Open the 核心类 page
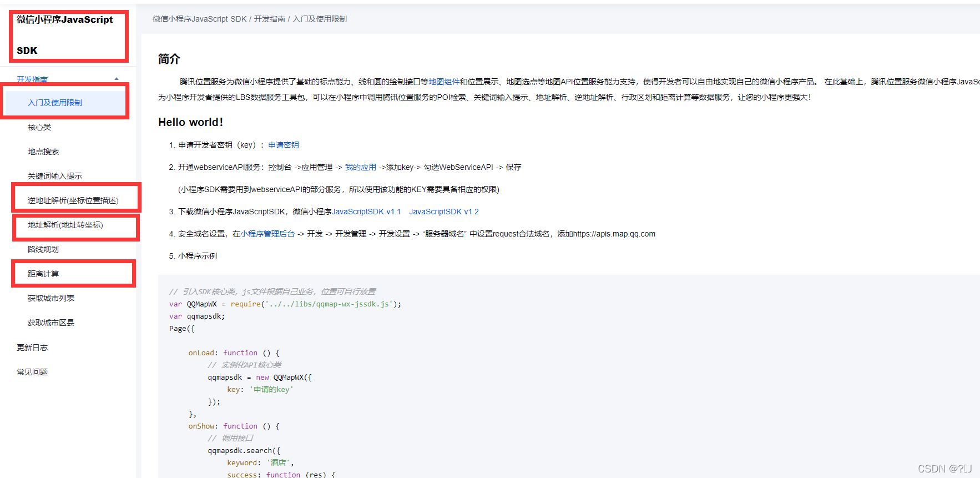980x478 pixels. [39, 127]
